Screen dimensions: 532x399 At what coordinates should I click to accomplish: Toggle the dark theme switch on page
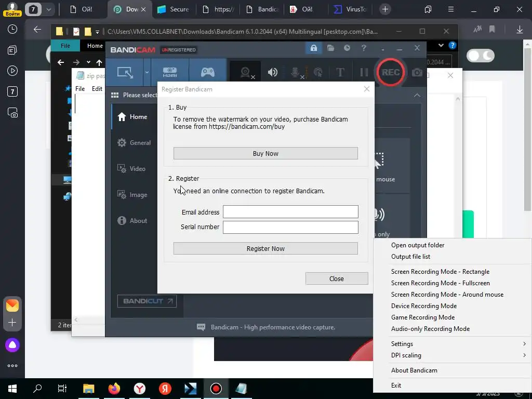pos(481,56)
